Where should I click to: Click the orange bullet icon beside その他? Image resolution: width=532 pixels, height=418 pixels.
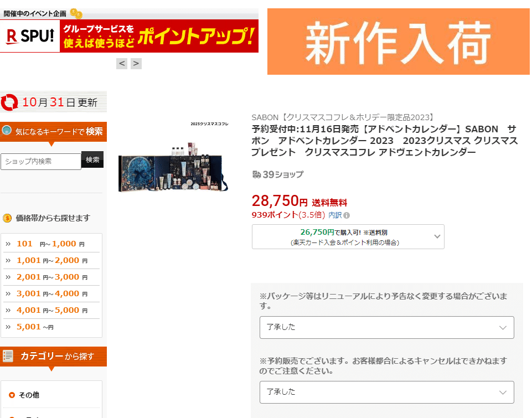[12, 395]
